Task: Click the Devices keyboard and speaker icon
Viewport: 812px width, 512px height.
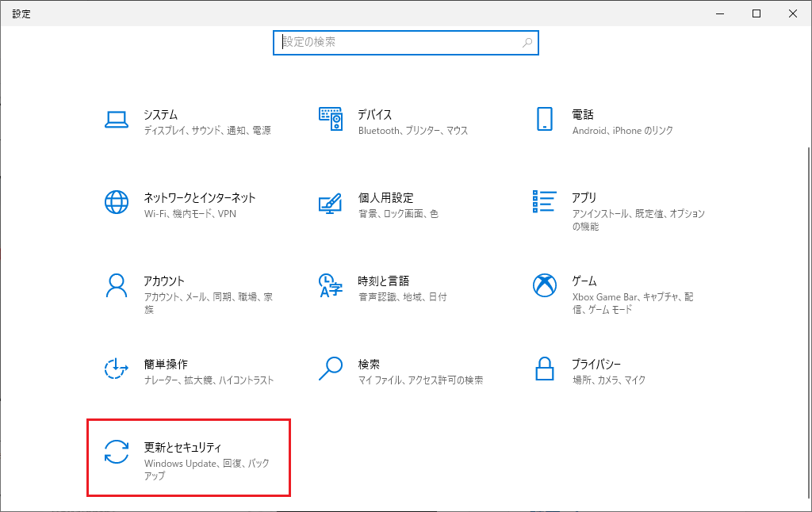Action: tap(330, 119)
